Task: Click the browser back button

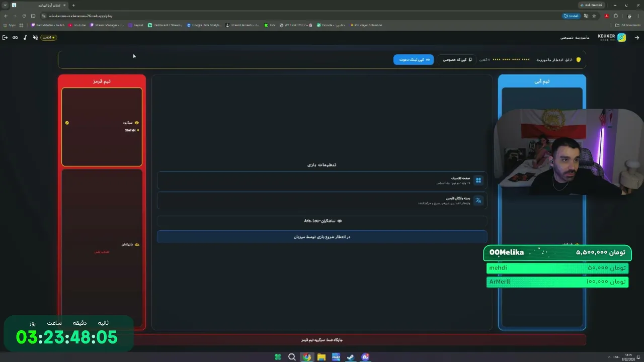Action: pos(6,16)
